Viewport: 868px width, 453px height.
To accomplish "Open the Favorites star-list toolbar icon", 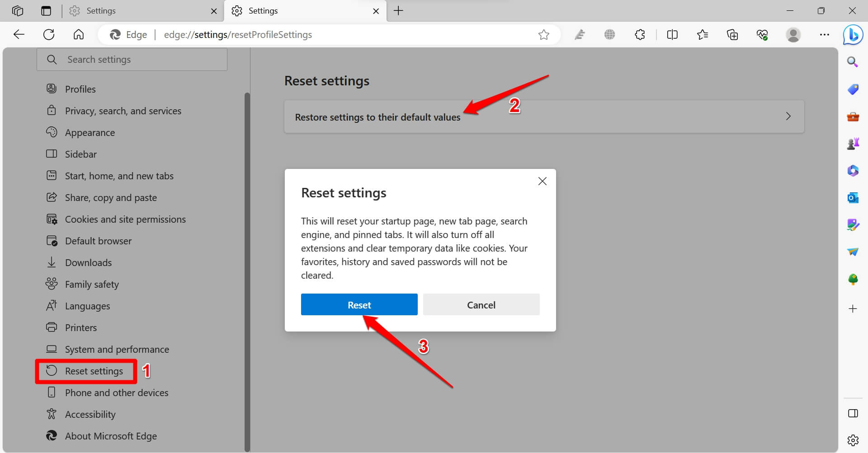I will click(702, 34).
